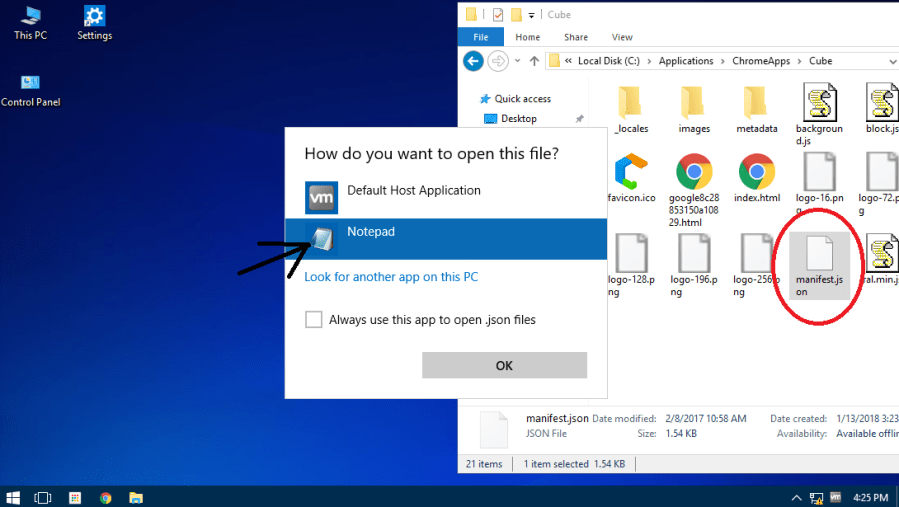The height and width of the screenshot is (507, 899).
Task: Click the Control Panel desktop icon
Action: pos(30,89)
